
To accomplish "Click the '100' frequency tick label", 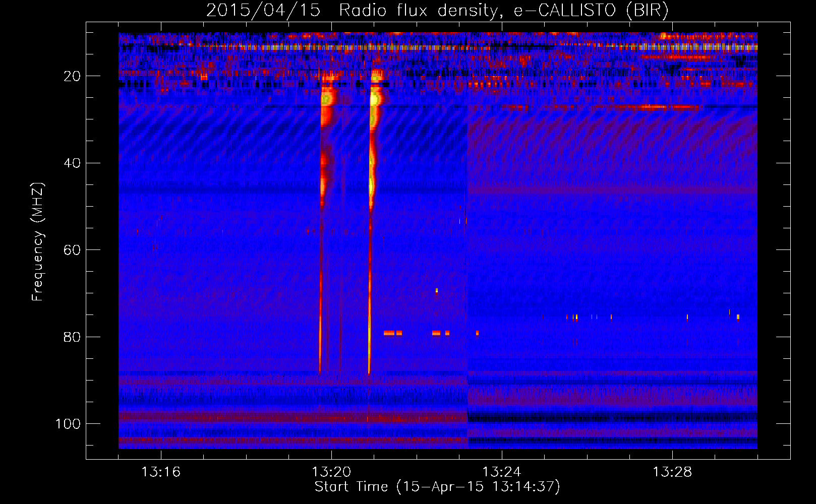I will [x=68, y=424].
